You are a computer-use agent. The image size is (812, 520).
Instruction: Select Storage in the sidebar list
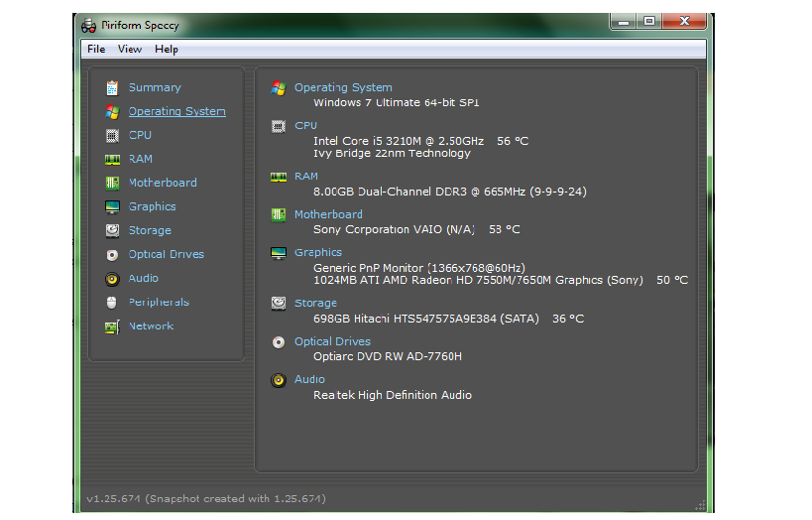coord(150,230)
